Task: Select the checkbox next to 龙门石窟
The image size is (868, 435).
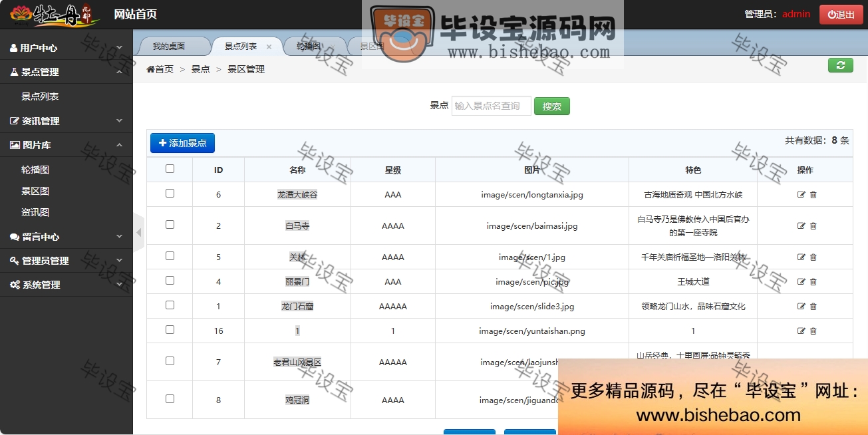Action: 170,305
